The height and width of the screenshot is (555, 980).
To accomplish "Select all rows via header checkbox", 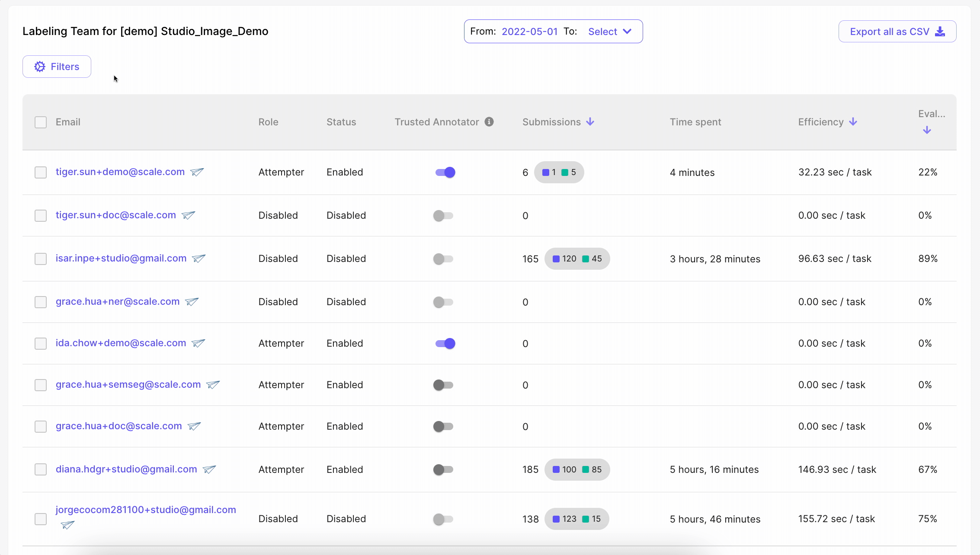I will tap(41, 122).
